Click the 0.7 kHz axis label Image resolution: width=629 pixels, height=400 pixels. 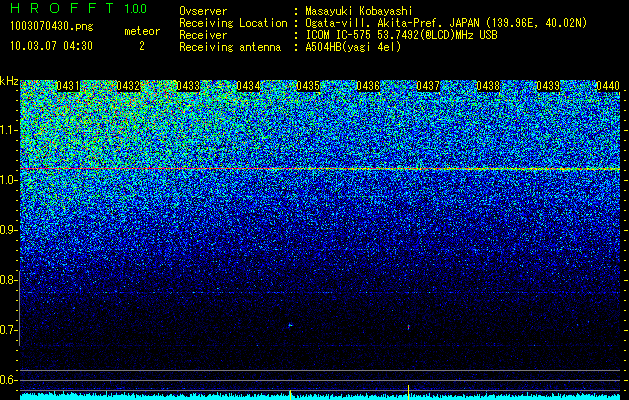tap(8, 330)
